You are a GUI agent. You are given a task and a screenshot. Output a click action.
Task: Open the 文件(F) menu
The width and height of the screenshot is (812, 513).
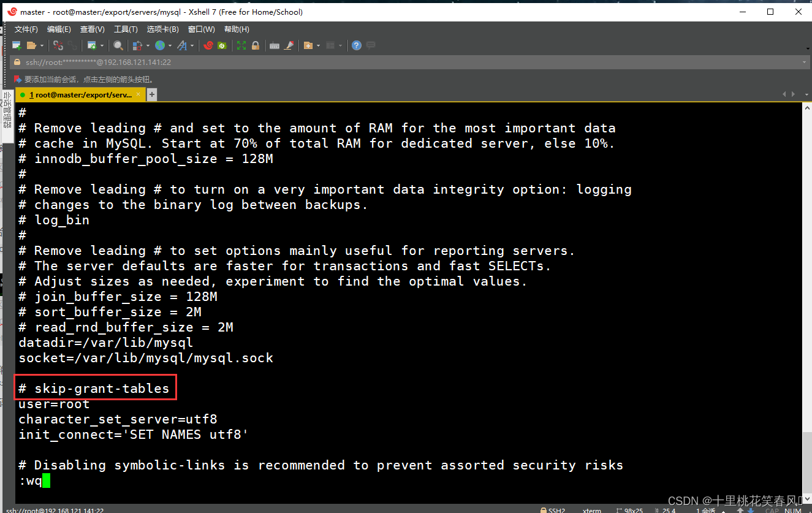(x=26, y=29)
